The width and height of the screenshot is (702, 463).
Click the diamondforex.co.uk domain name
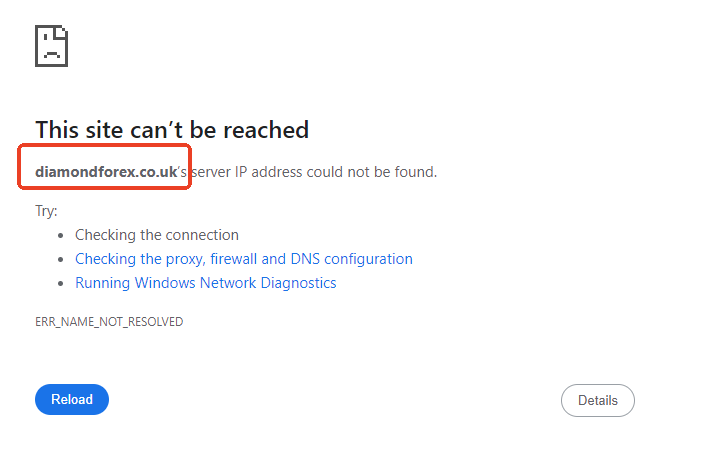[x=105, y=172]
